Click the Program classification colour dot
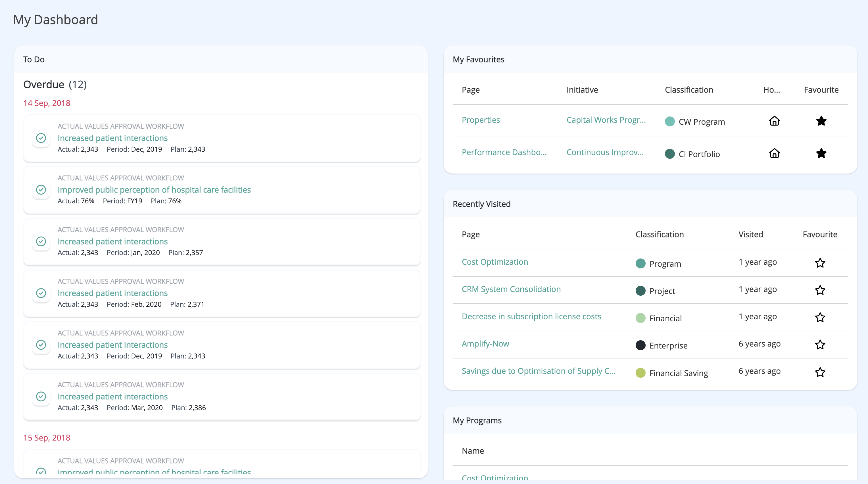 [640, 263]
